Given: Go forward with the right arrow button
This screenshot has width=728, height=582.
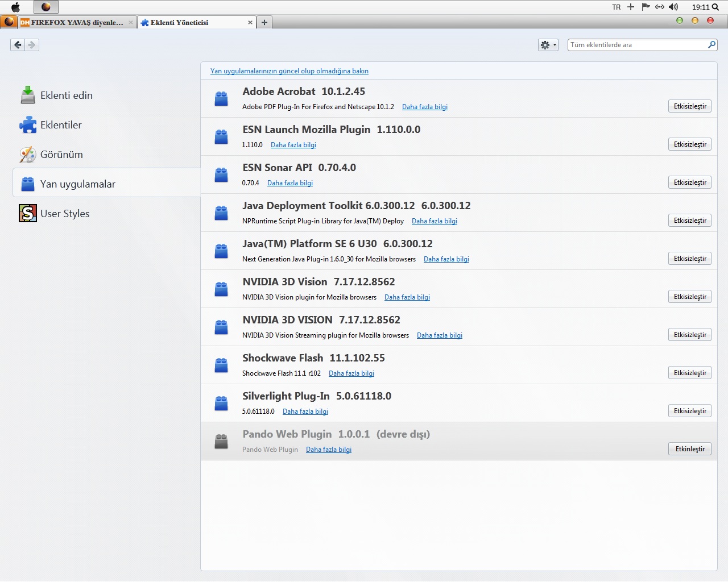Looking at the screenshot, I should pyautogui.click(x=32, y=45).
